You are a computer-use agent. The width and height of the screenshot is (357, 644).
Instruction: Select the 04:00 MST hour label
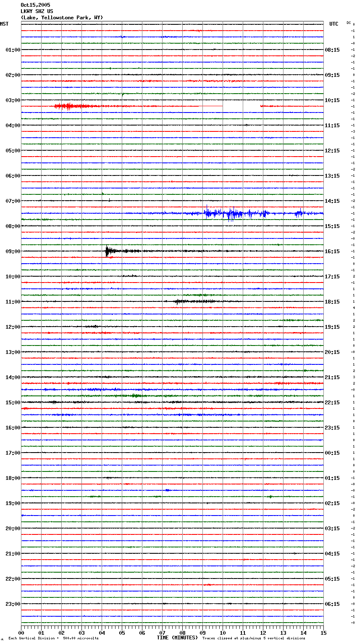click(13, 126)
